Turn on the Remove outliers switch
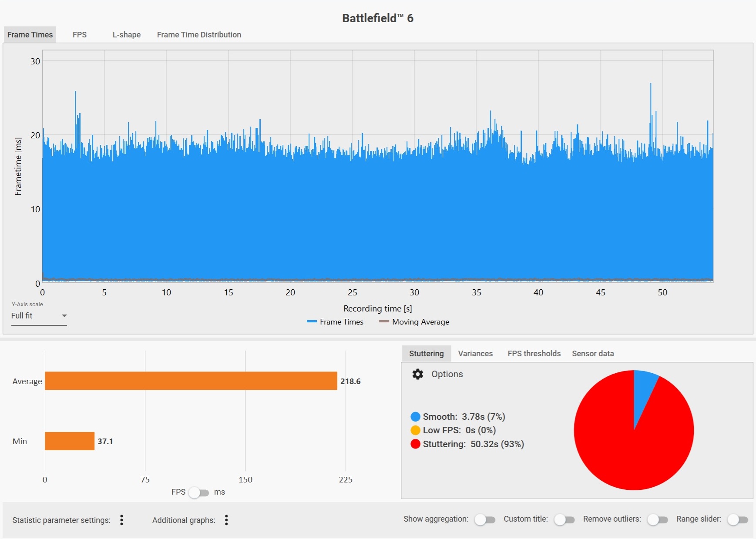The height and width of the screenshot is (539, 756). [657, 519]
